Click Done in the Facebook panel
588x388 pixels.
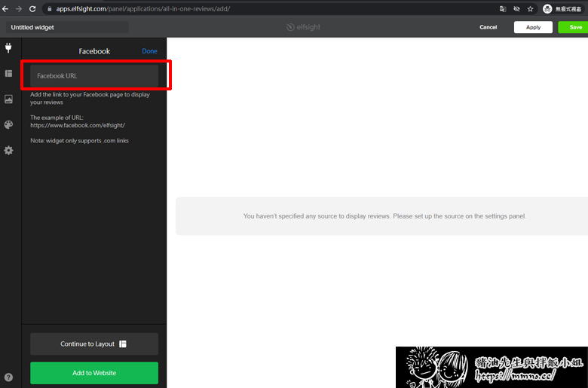(149, 51)
